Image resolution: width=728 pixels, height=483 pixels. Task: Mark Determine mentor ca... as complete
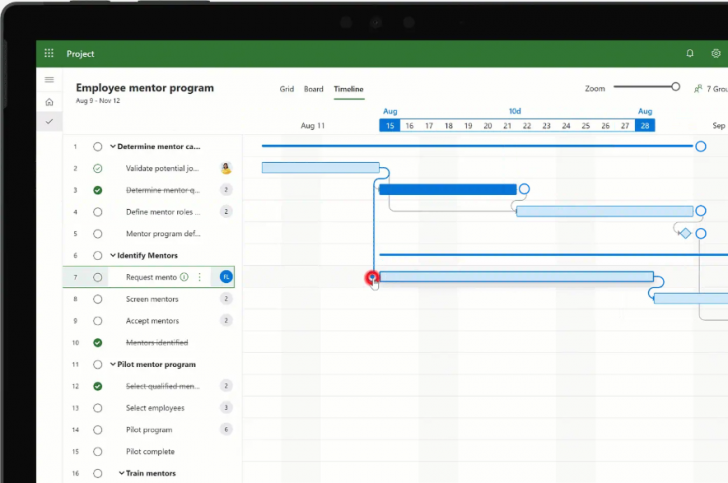(x=98, y=147)
